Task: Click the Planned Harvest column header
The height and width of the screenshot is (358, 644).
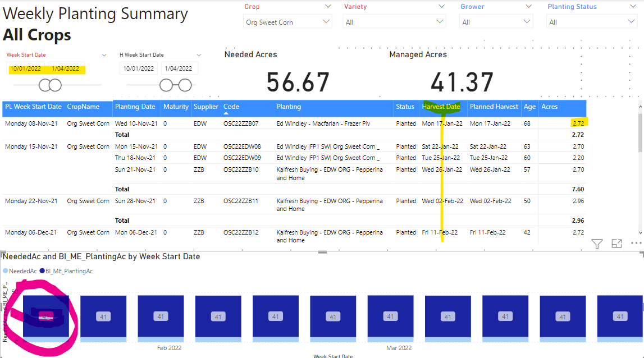Action: [x=494, y=107]
